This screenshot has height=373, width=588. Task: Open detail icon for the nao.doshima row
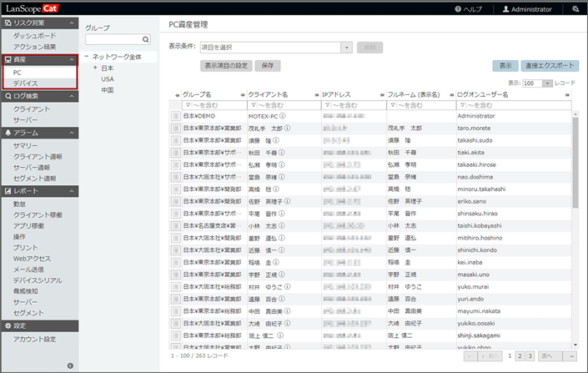point(175,177)
